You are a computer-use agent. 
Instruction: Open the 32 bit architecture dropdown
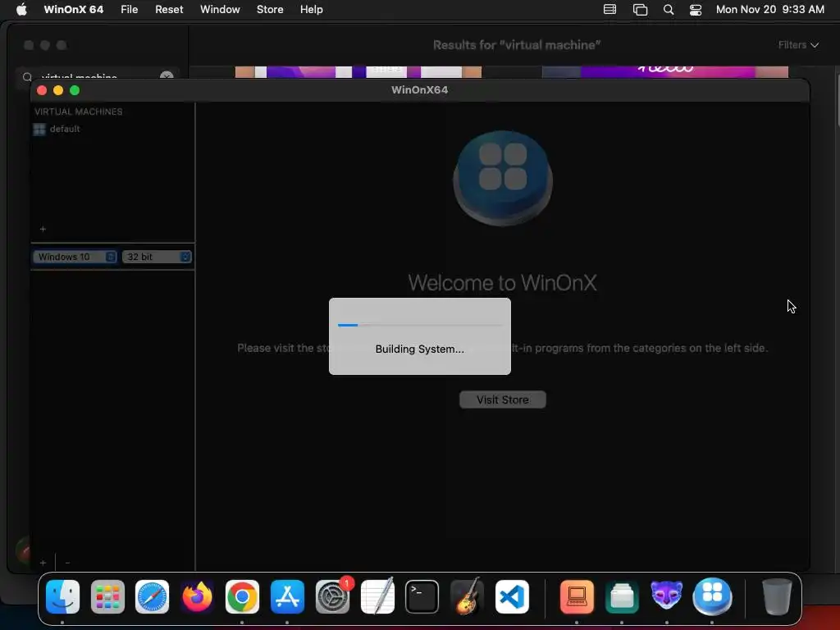(x=157, y=257)
